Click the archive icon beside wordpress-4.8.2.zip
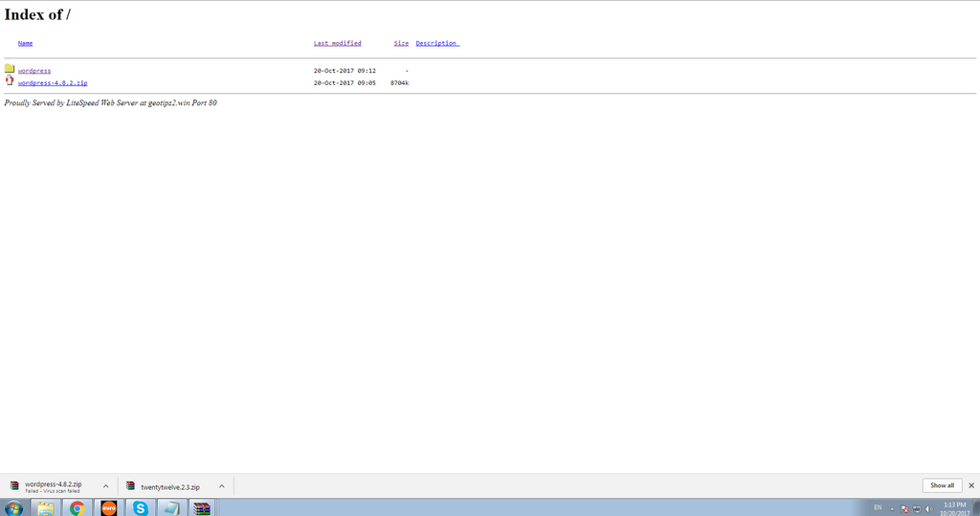 coord(10,80)
